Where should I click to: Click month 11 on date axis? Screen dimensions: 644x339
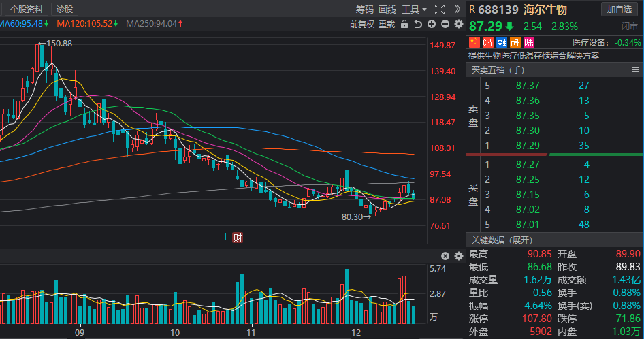pos(251,332)
